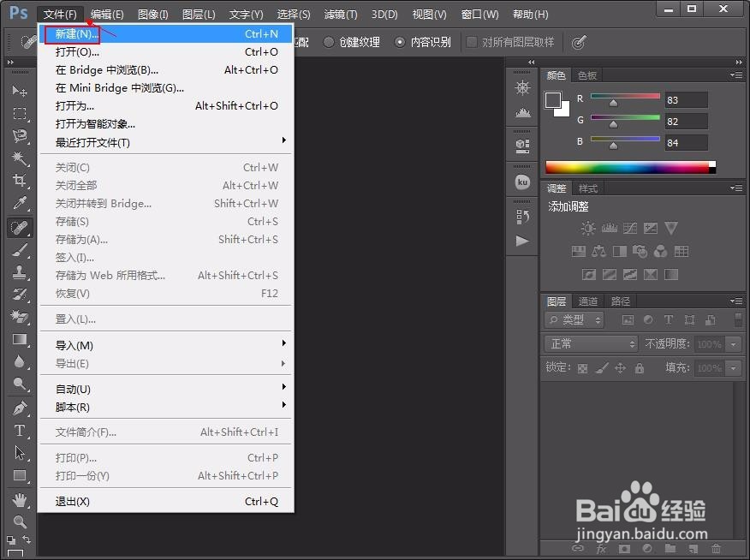Open the Actions panel play icon
This screenshot has width=750, height=560.
522,241
